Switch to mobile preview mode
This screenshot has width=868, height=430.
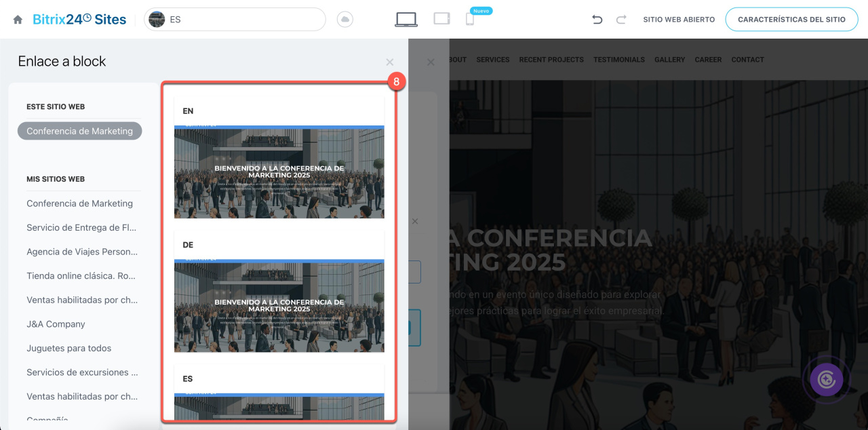pyautogui.click(x=469, y=20)
